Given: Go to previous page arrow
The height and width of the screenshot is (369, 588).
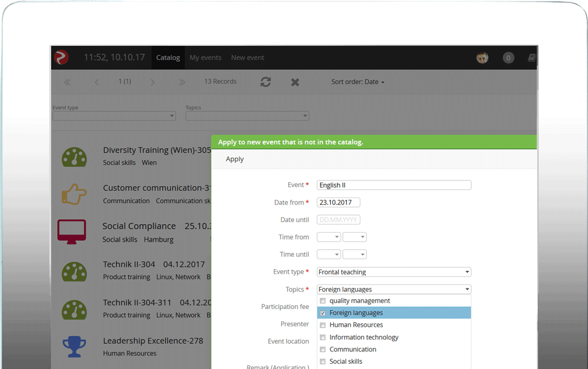Looking at the screenshot, I should click(97, 82).
